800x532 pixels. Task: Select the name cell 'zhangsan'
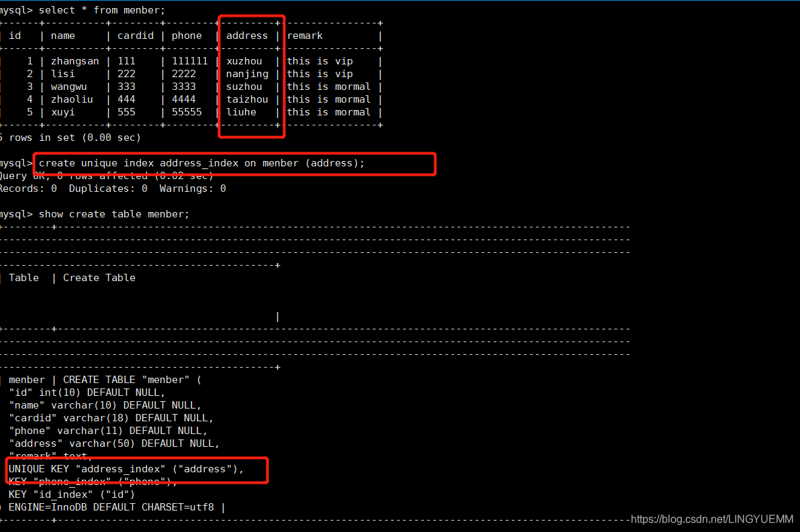75,61
